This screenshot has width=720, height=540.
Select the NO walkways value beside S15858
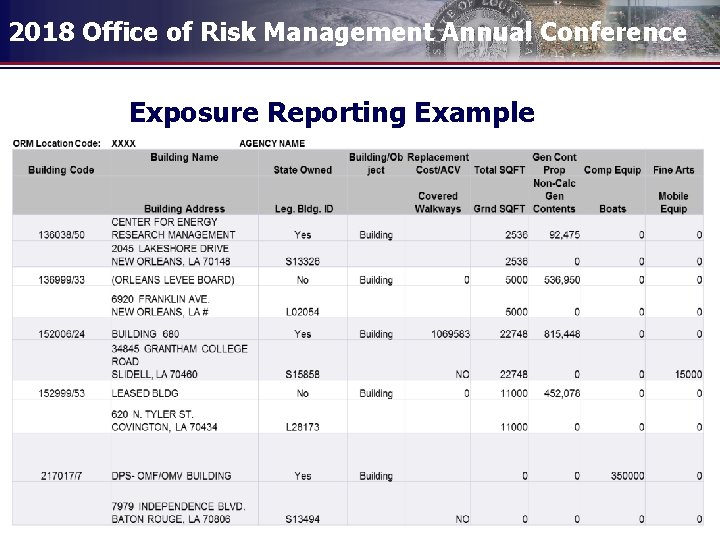[x=462, y=375]
